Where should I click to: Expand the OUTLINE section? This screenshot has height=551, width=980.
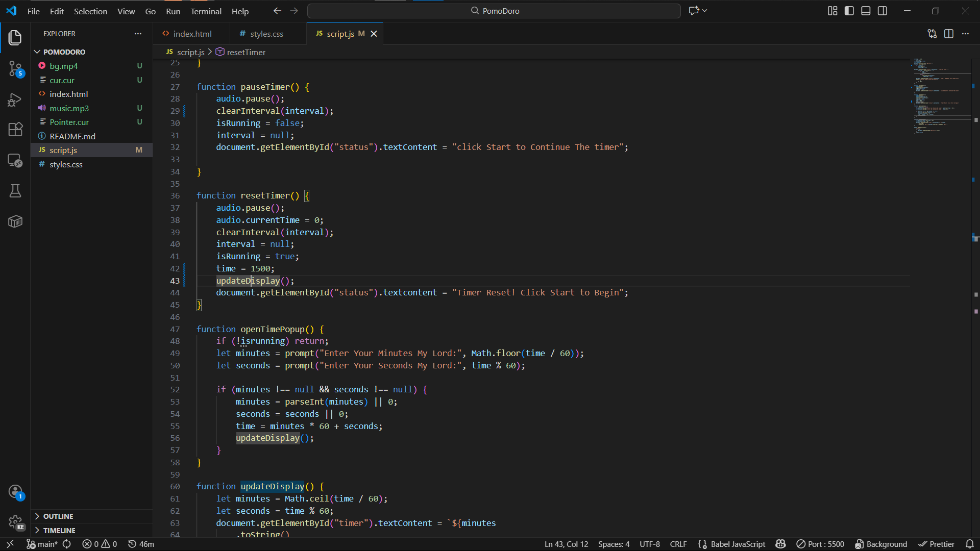click(x=58, y=516)
